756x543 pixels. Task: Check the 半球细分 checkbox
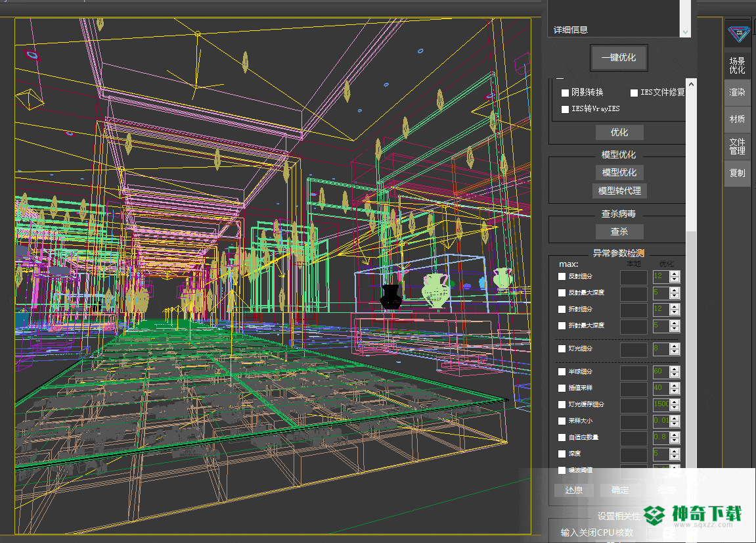tap(562, 371)
